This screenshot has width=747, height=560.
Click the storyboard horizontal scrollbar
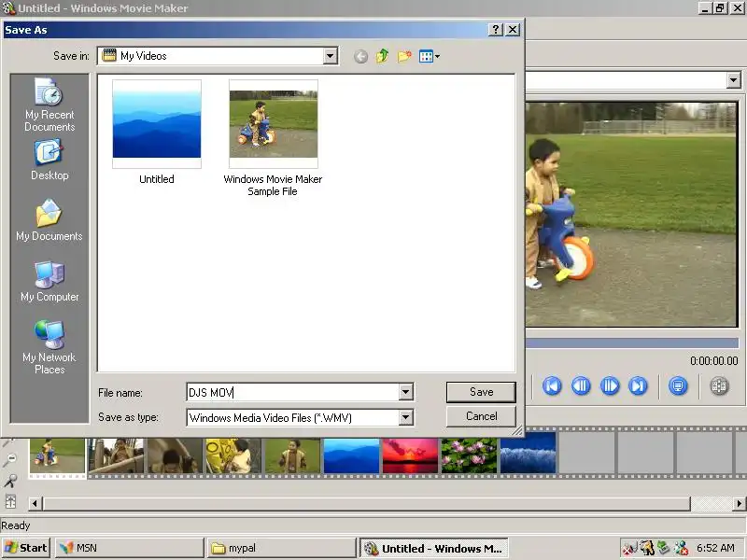tap(367, 503)
